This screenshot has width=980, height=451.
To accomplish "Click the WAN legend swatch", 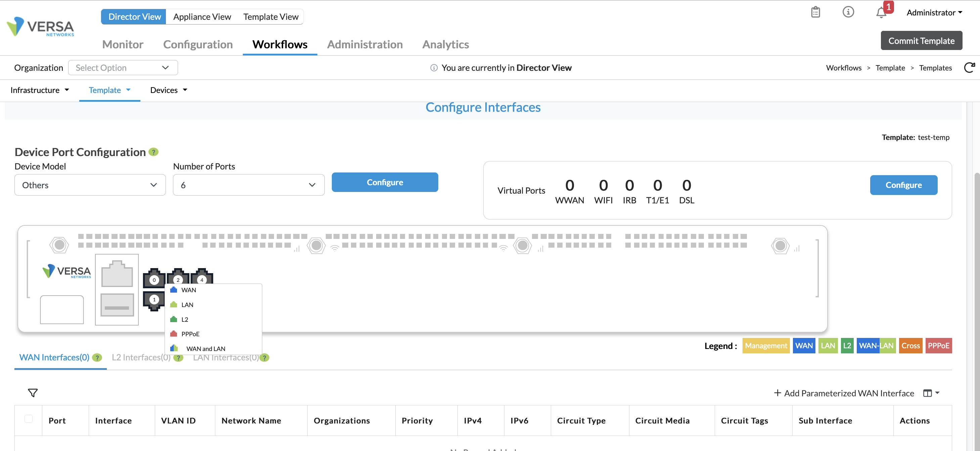I will (x=804, y=346).
